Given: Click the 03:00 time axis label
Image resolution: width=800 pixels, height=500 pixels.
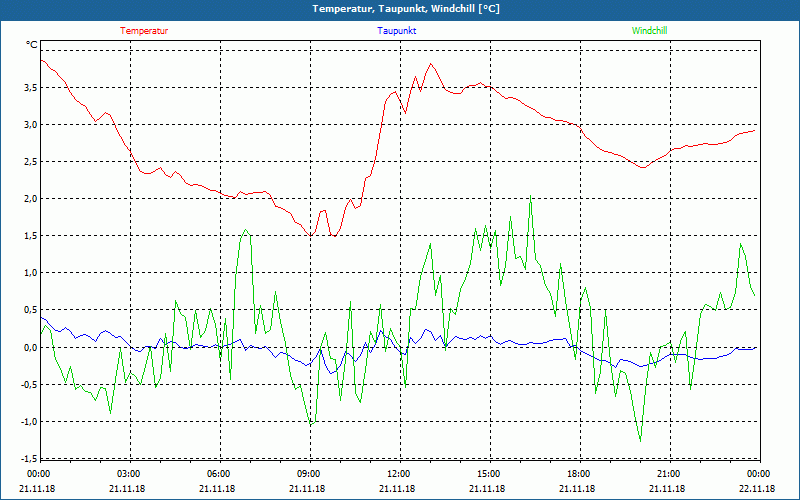Looking at the screenshot, I should point(130,474).
